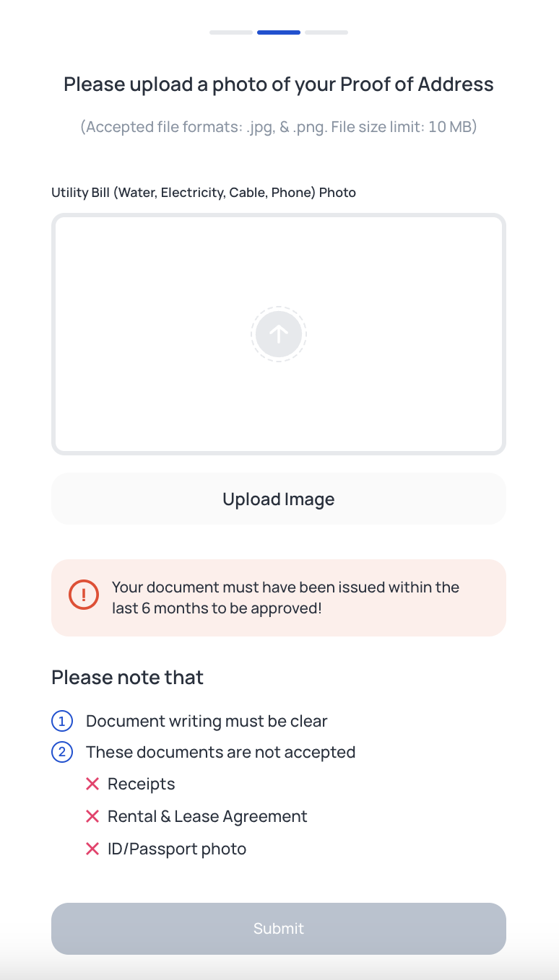
Task: Select the first progress step indicator
Action: click(231, 32)
